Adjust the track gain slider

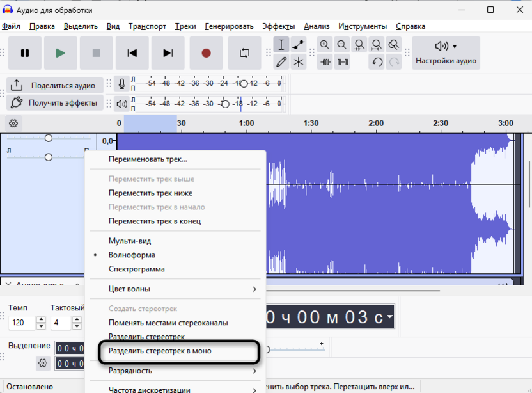[x=49, y=138]
